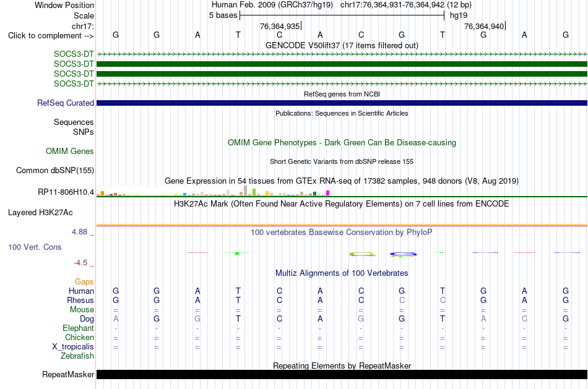Screen dimensions: 588x389
Task: Click the 'Click to complement -->' label
Action: pos(51,36)
